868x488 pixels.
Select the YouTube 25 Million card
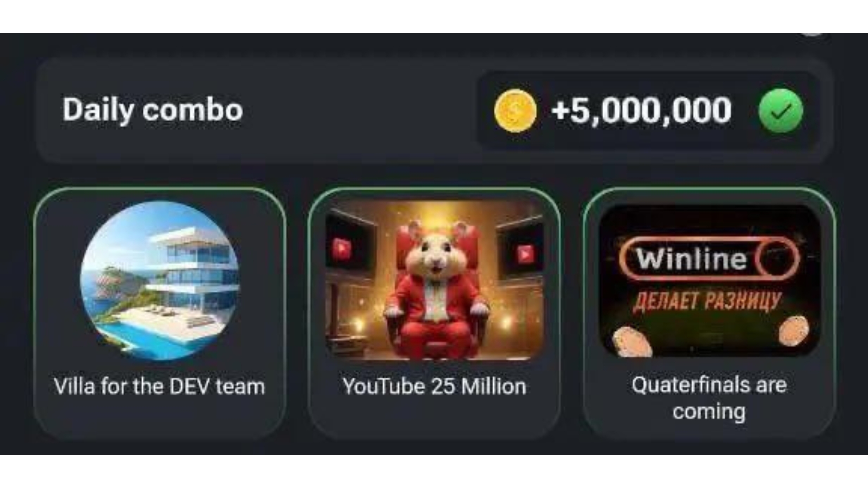(x=434, y=314)
